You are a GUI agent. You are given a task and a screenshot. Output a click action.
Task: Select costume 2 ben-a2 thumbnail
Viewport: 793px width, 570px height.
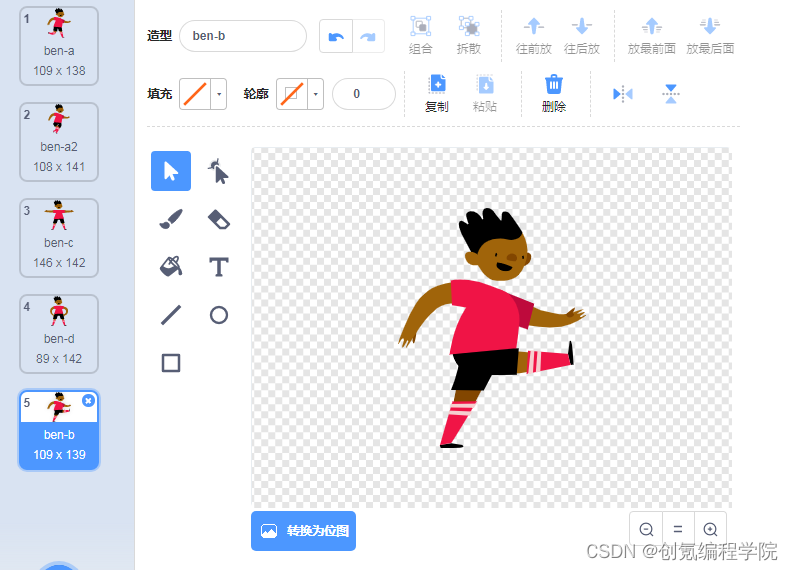click(x=59, y=142)
